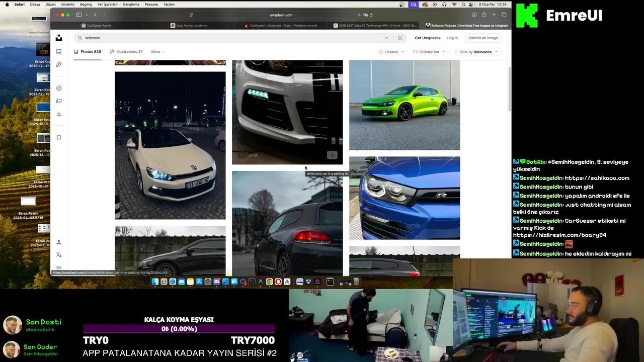Click the Illustrations pen icon in sidebar

coord(59,64)
